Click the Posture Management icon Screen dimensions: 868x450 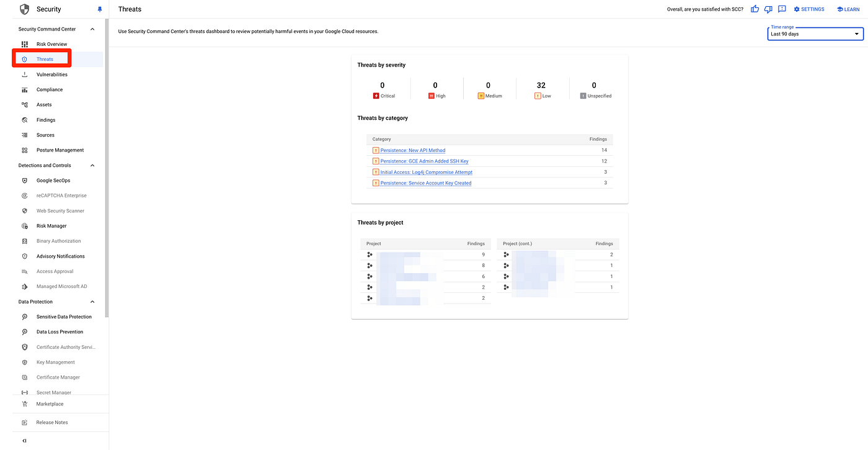pos(25,150)
